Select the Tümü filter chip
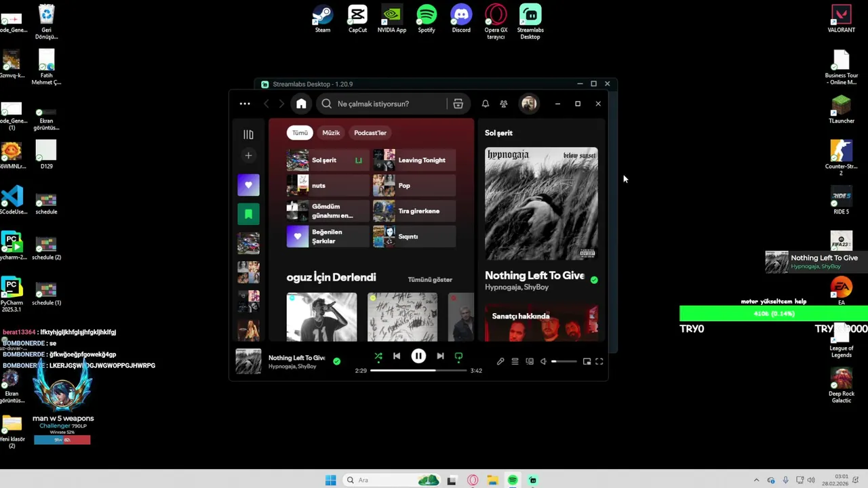868x488 pixels. click(x=300, y=133)
